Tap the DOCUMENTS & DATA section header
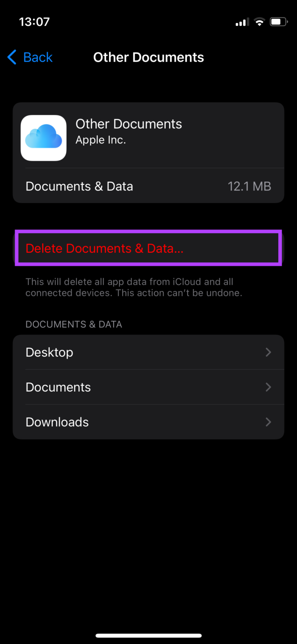The height and width of the screenshot is (644, 297). pyautogui.click(x=74, y=324)
